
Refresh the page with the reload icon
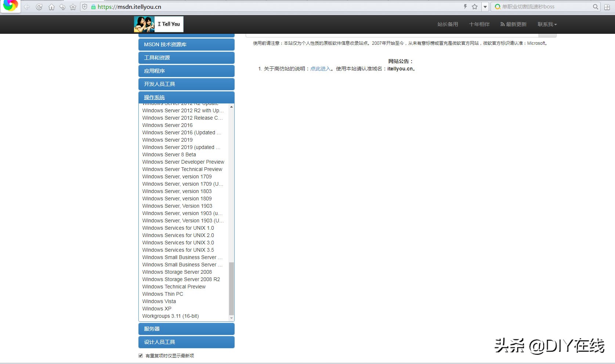pos(39,6)
